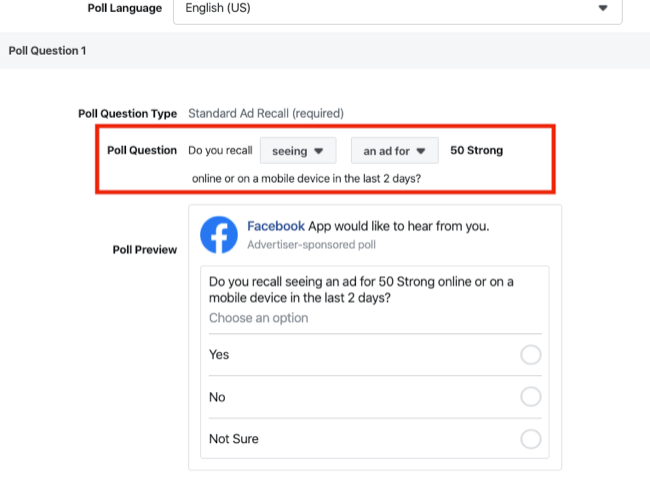Click the 'Choose an option' prompt text

click(258, 318)
